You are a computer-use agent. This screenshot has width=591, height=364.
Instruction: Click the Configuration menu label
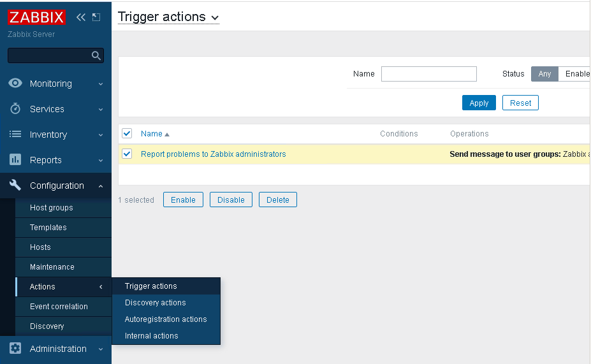pos(57,186)
